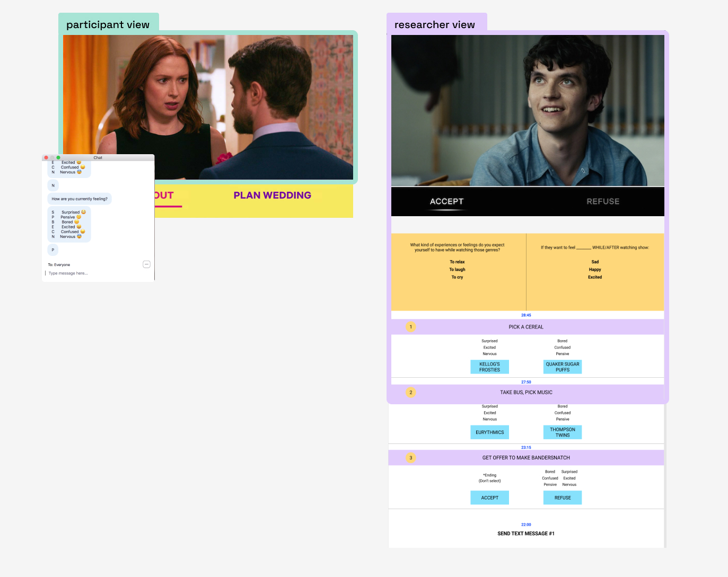Click the TAKE BUS, PICK MUSIC header

[x=526, y=393]
